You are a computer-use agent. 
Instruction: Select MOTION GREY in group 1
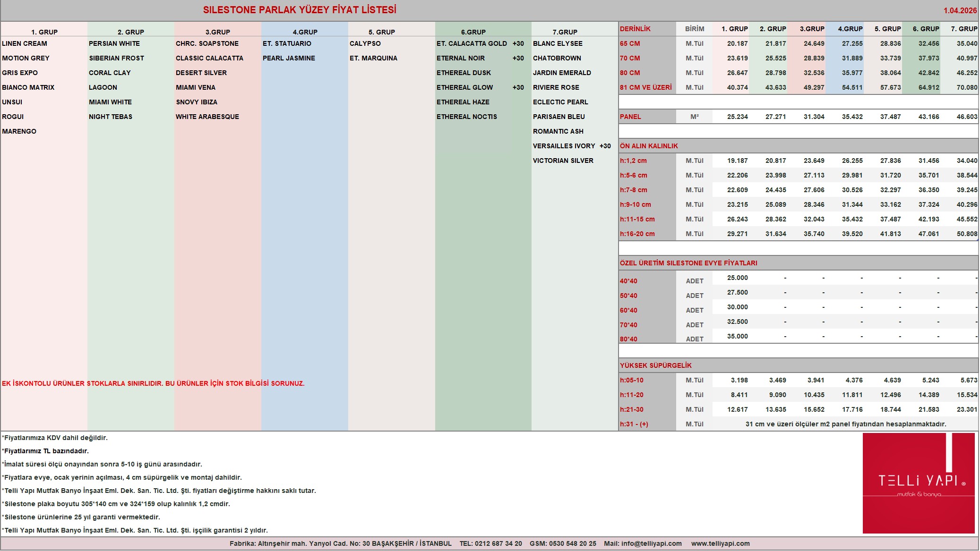[x=26, y=58]
